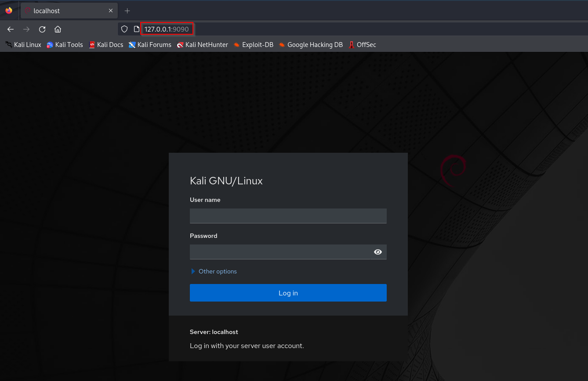588x381 pixels.
Task: Toggle password visibility with eye icon
Action: pyautogui.click(x=378, y=252)
